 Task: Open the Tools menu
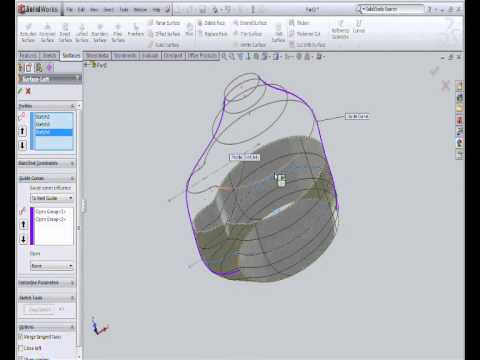tap(124, 10)
